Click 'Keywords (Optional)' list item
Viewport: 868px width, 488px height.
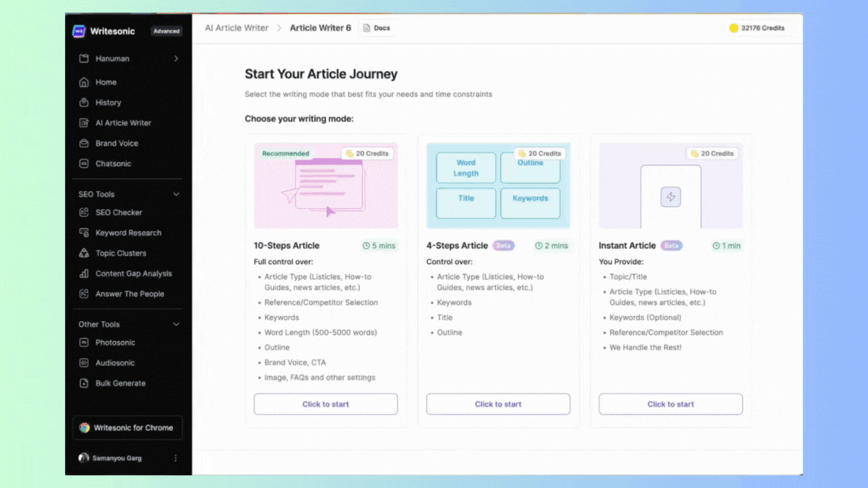[x=645, y=317]
